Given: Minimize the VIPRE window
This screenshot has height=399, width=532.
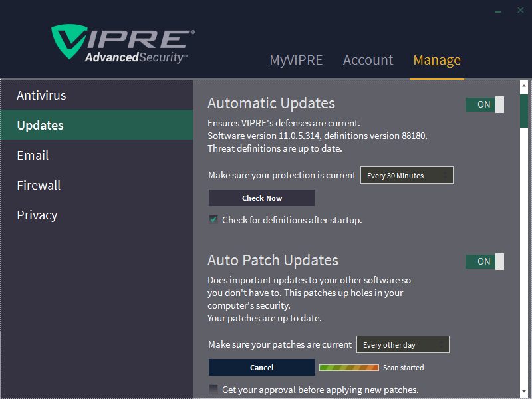Looking at the screenshot, I should pyautogui.click(x=497, y=11).
